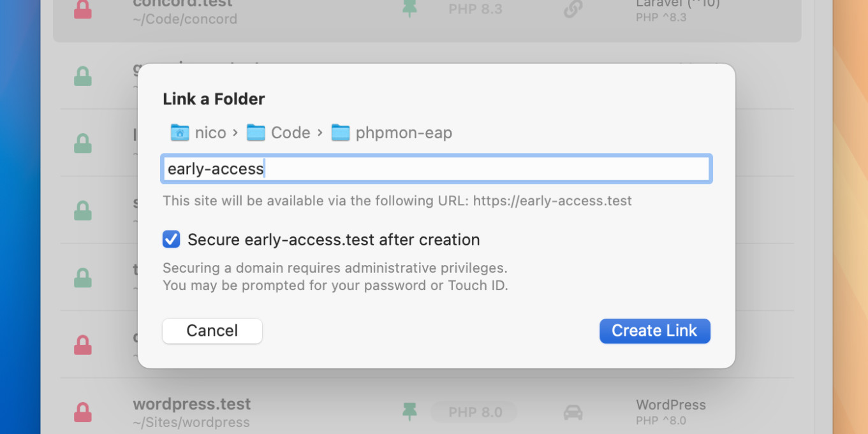
Task: Confirm with the Create Link button
Action: [x=654, y=331]
